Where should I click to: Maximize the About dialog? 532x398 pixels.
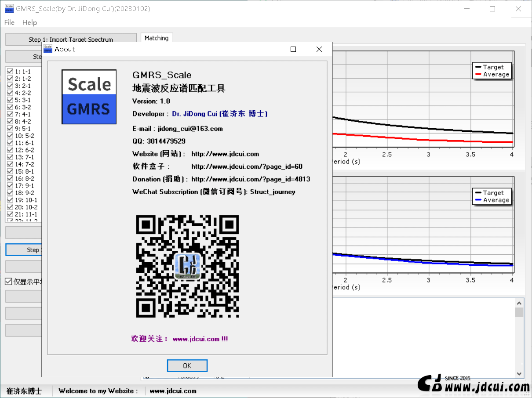[x=293, y=49]
